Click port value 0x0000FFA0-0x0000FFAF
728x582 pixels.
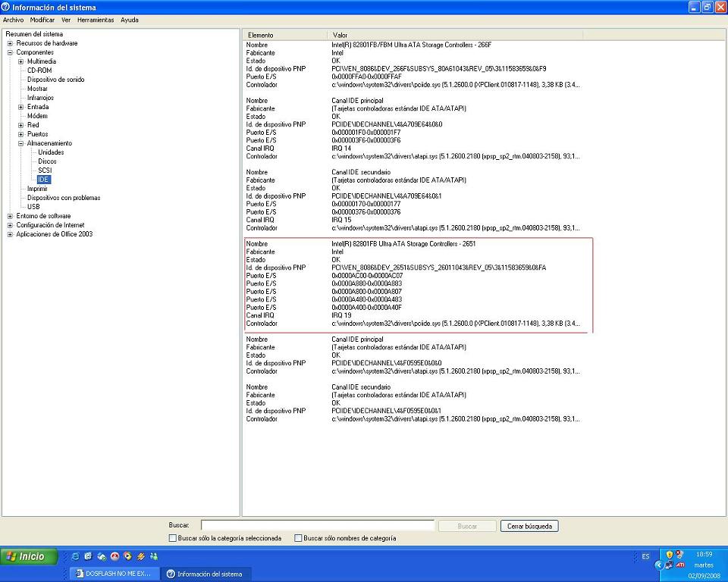click(x=367, y=76)
